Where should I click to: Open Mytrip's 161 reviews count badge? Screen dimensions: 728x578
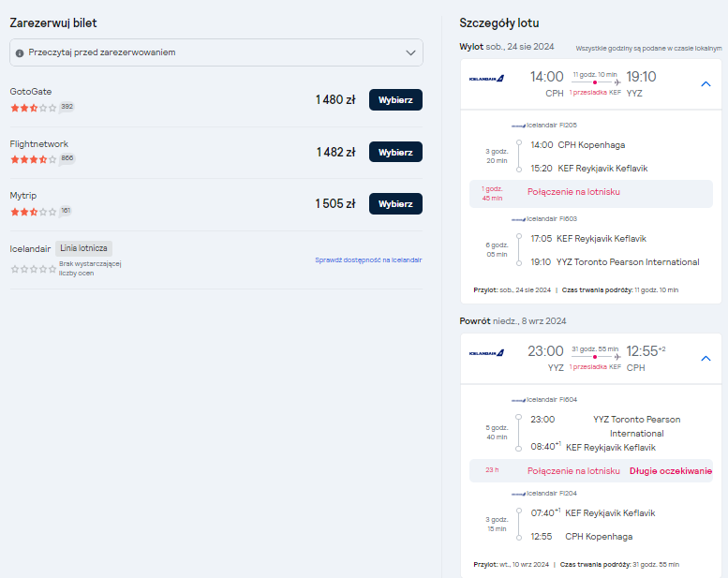tap(66, 211)
